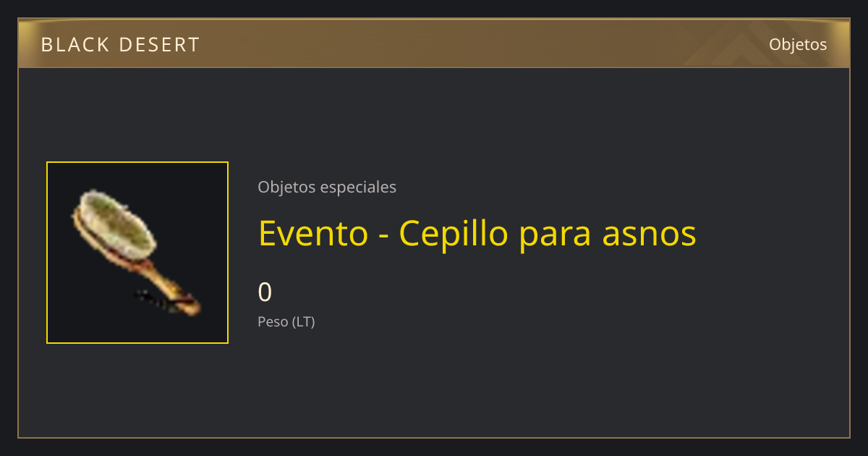
Task: Click the BLACK DESERT header title
Action: (x=120, y=45)
